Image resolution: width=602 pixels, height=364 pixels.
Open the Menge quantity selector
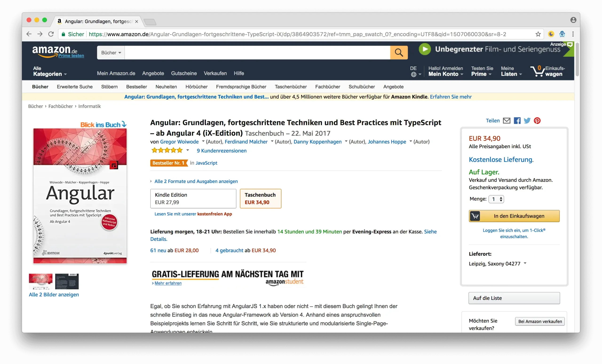(496, 199)
